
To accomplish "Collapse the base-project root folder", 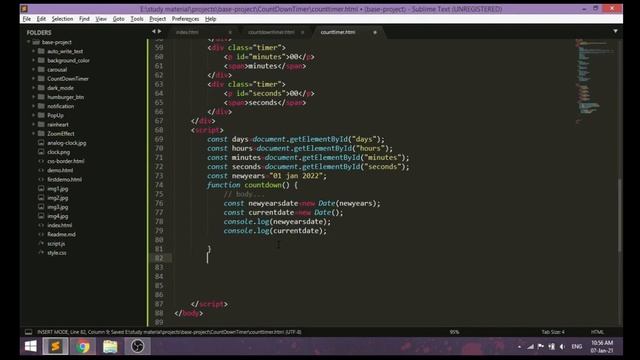I will click(x=29, y=42).
